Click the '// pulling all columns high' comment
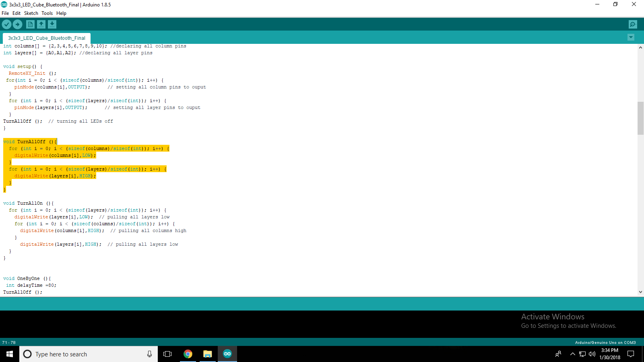Screen dimensions: 644x362 click(148, 231)
